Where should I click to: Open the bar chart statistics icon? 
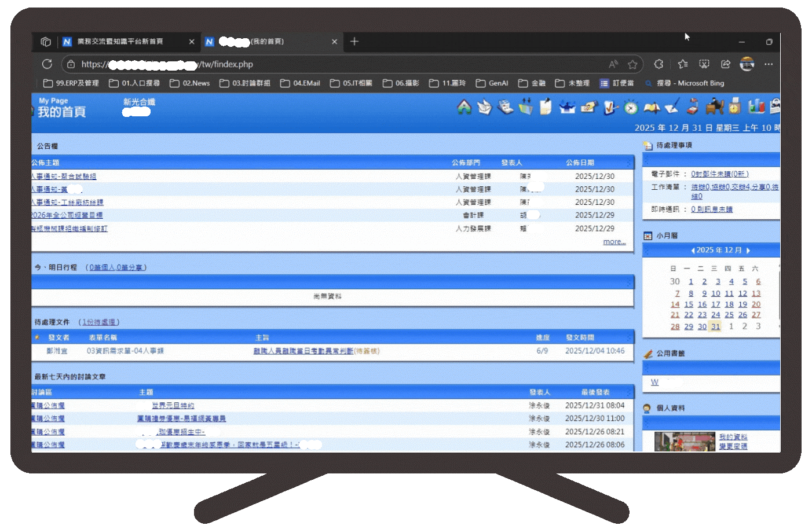[756, 106]
